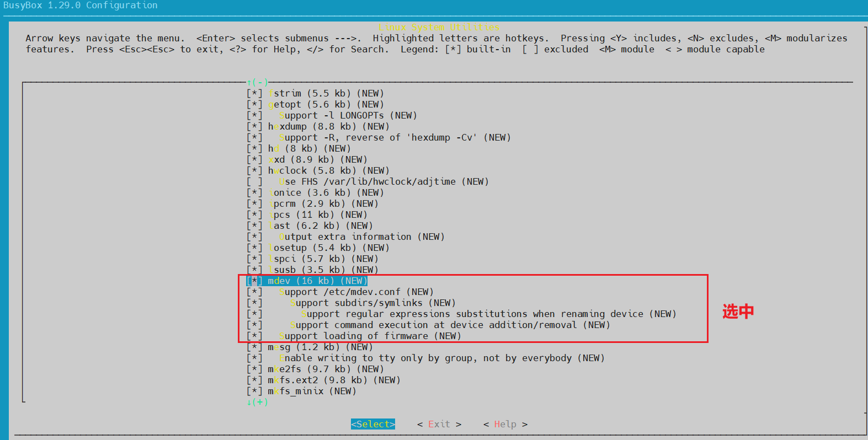Toggle Support /etc/mdev.conf checkbox
The height and width of the screenshot is (440, 868).
pyautogui.click(x=254, y=292)
